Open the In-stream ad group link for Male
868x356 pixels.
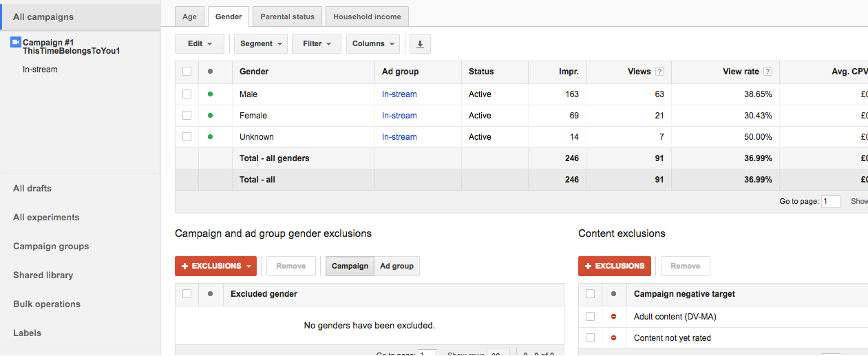click(x=399, y=94)
